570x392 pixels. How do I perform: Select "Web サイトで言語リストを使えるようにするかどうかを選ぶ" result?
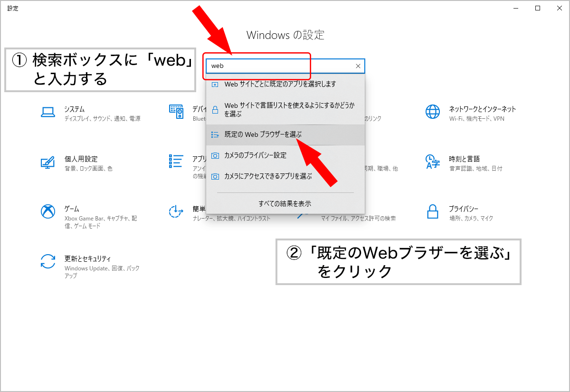(285, 109)
